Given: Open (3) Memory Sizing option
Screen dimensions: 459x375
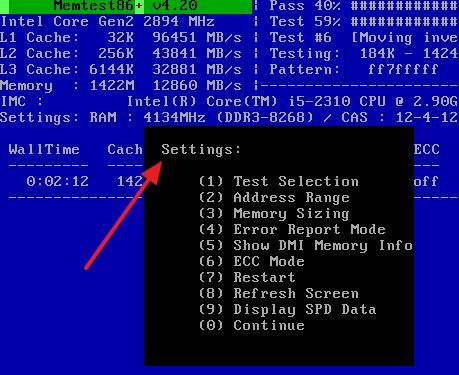Looking at the screenshot, I should pyautogui.click(x=274, y=214).
